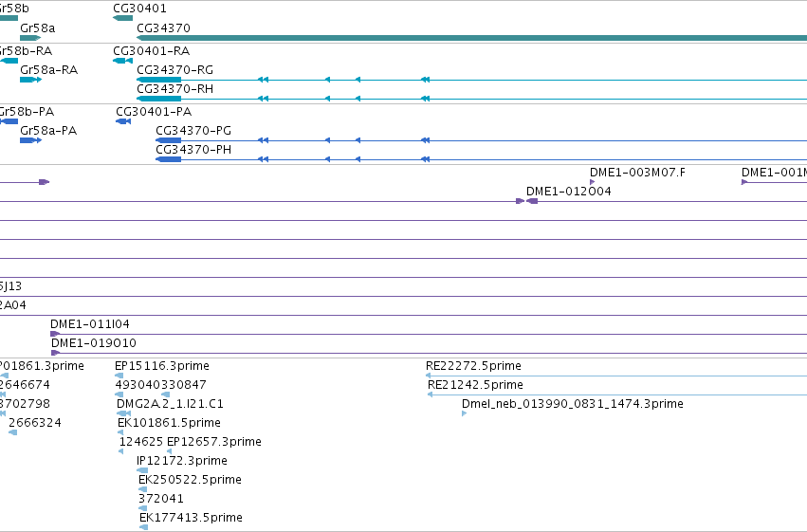Viewport: 807px width, 532px height.
Task: Click the CG30401-PA label
Action: pyautogui.click(x=154, y=111)
